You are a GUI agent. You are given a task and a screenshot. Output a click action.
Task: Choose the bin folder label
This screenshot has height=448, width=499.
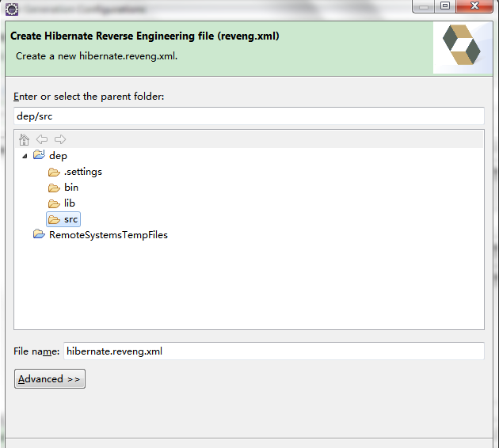(x=71, y=188)
